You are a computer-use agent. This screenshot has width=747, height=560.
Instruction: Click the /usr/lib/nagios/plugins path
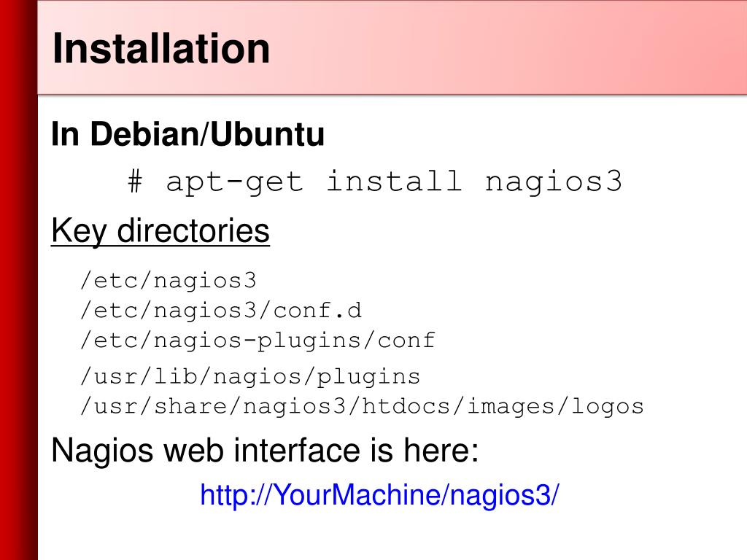(251, 377)
